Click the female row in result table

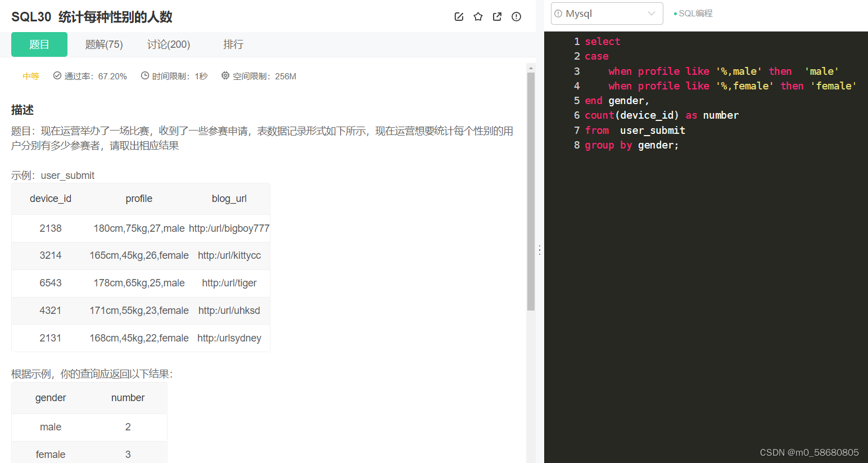(x=89, y=453)
